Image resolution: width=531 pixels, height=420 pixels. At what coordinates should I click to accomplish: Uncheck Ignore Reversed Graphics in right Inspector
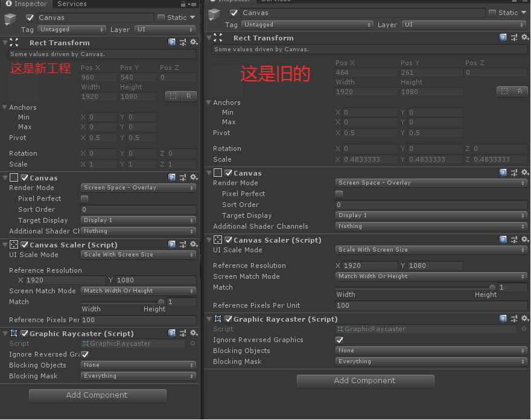click(x=339, y=340)
